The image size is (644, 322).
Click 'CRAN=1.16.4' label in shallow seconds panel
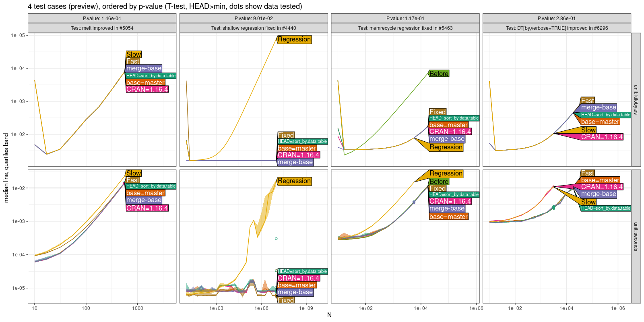(x=298, y=278)
